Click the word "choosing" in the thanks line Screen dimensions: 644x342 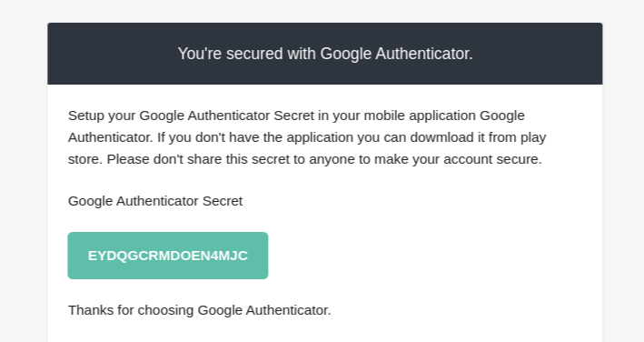(165, 310)
